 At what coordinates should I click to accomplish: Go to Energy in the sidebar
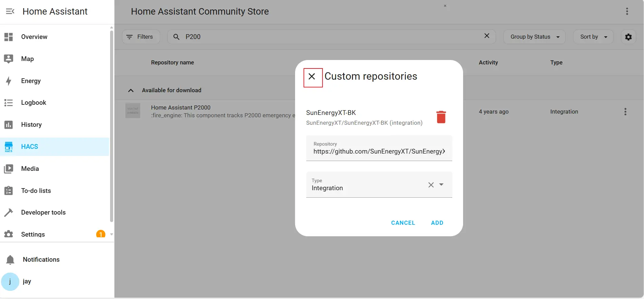pyautogui.click(x=31, y=81)
